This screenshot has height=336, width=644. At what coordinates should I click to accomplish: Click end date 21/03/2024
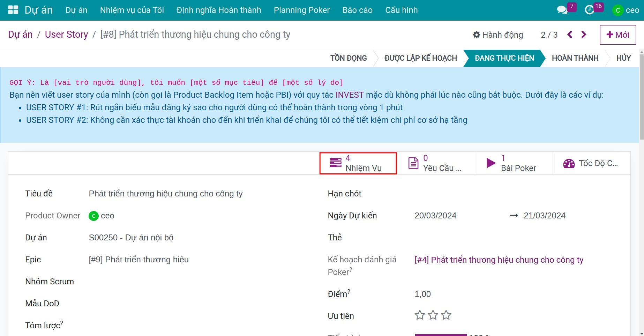tap(545, 216)
